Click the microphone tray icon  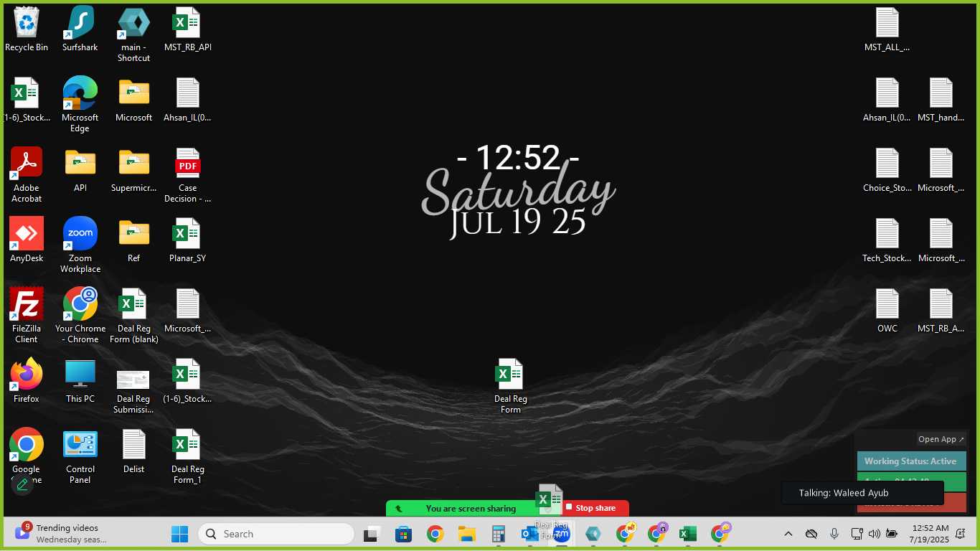pyautogui.click(x=834, y=534)
